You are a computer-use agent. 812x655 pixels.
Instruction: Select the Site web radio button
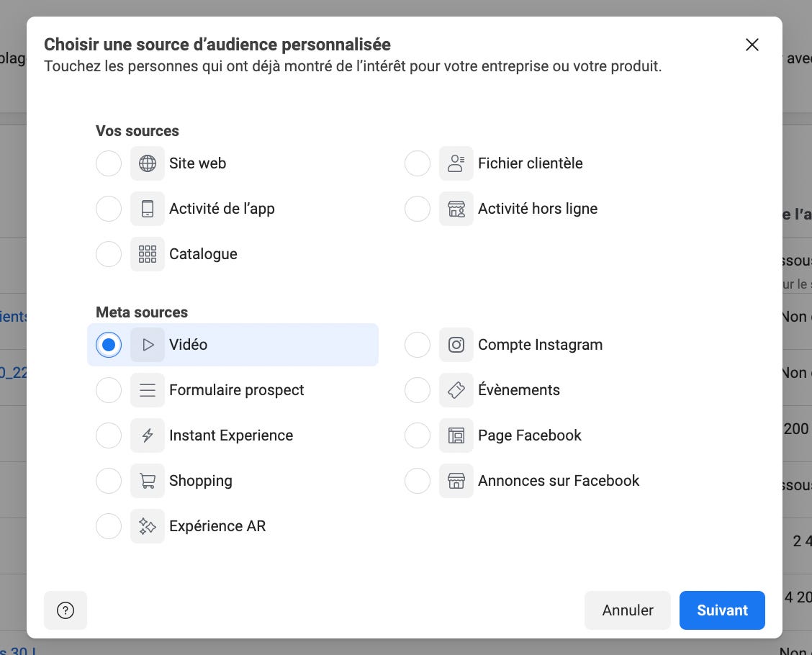click(109, 163)
